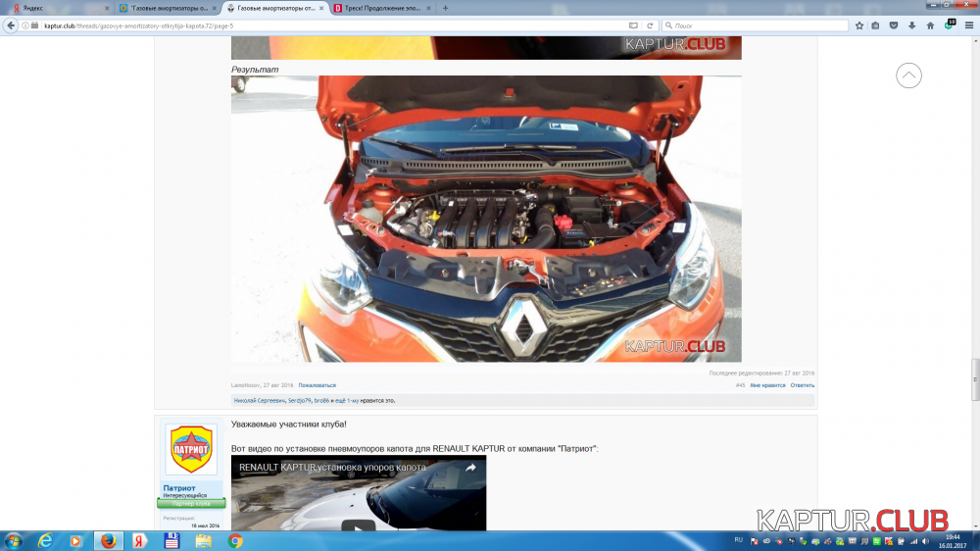Click the Пожаловаться link
The width and height of the screenshot is (980, 551).
tap(317, 385)
